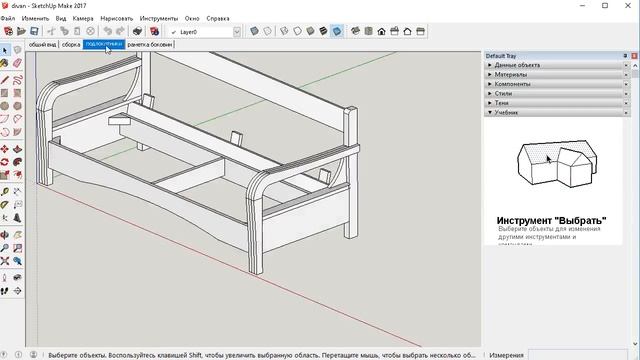Save model with floppy disk icon
The height and width of the screenshot is (360, 640).
click(34, 31)
